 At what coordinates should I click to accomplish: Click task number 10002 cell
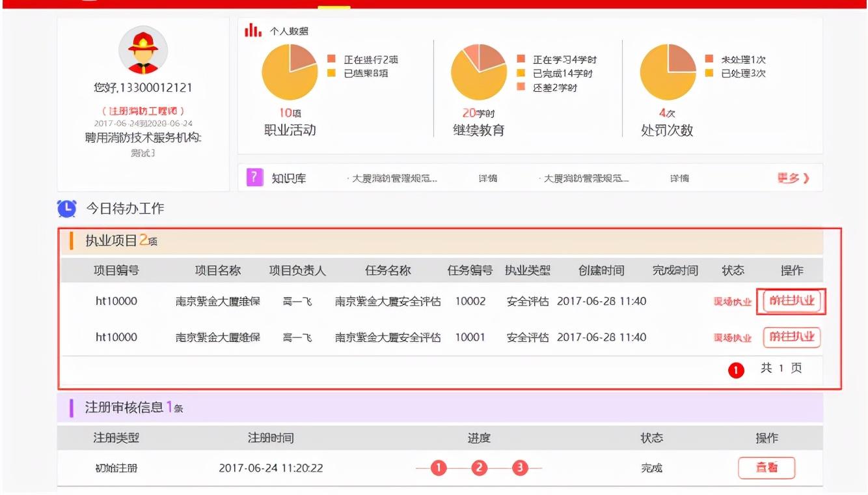pyautogui.click(x=470, y=301)
